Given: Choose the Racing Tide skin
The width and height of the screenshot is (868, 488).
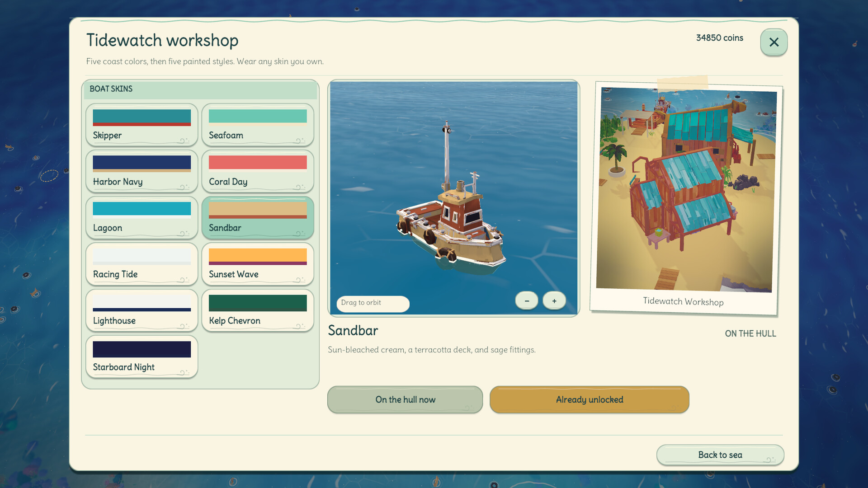Looking at the screenshot, I should [x=142, y=264].
